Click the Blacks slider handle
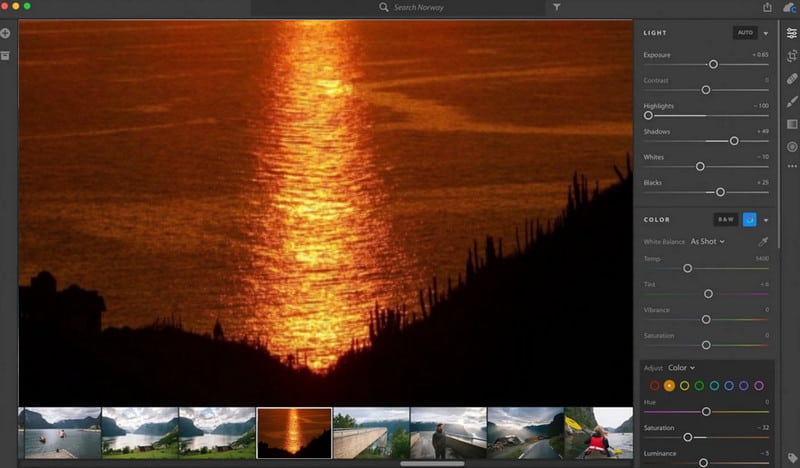Viewport: 800px width, 468px height. (x=720, y=192)
